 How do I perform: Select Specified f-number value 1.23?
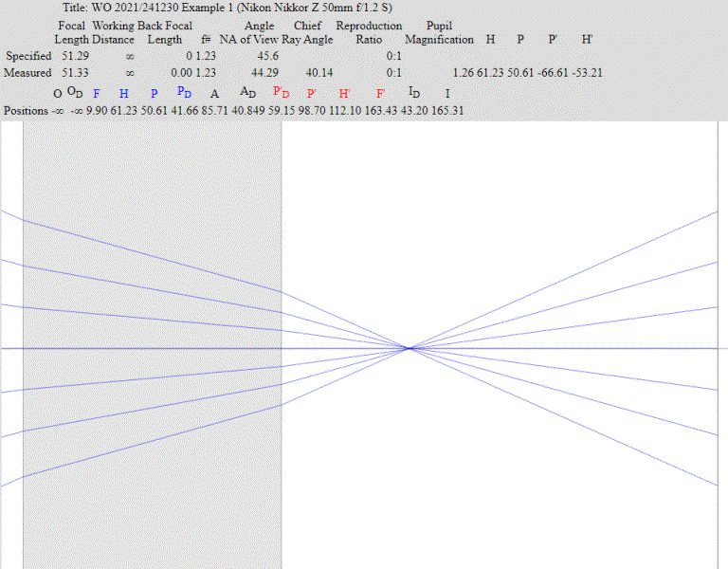(206, 56)
